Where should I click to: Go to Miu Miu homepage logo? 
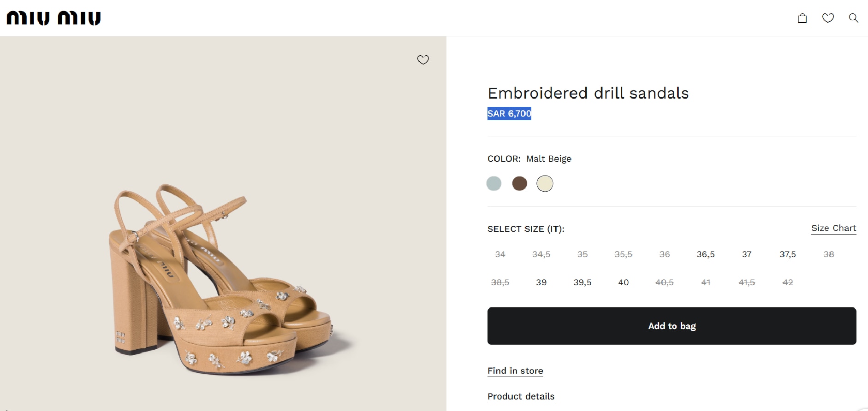[54, 18]
